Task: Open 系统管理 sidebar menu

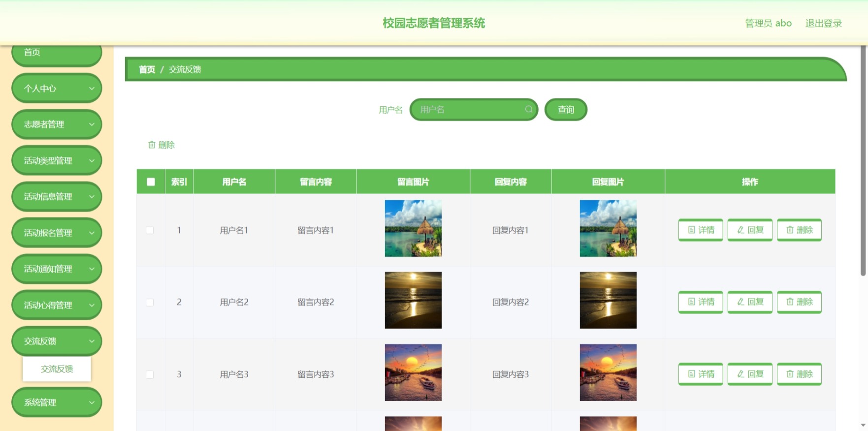Action: pos(57,402)
